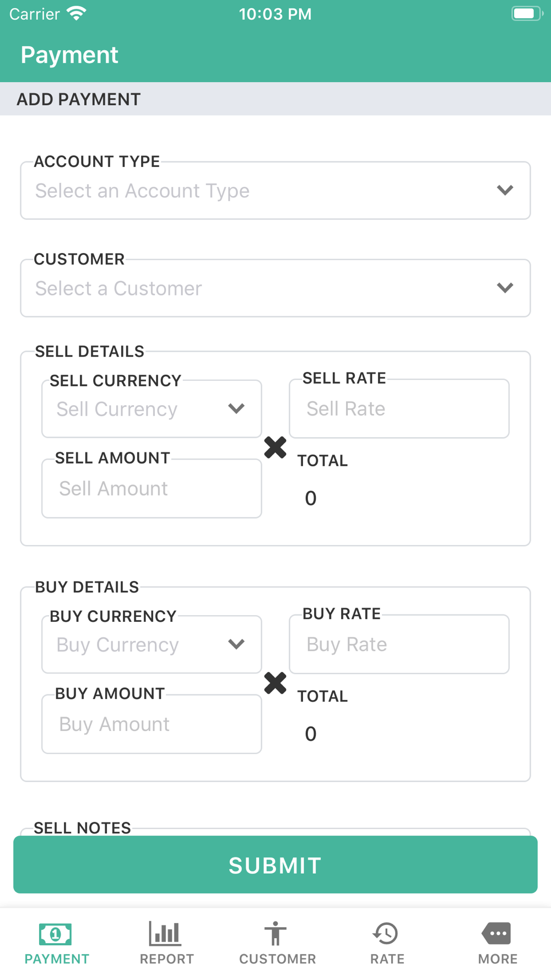The width and height of the screenshot is (551, 980).
Task: Click the multiply icon in Sell Details
Action: coord(275,447)
